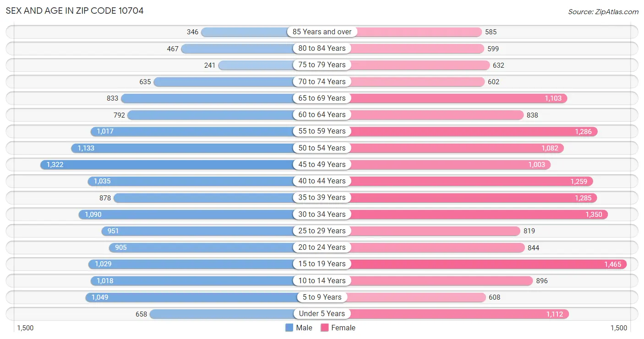Click the chart title for ZIP 10704

point(75,11)
